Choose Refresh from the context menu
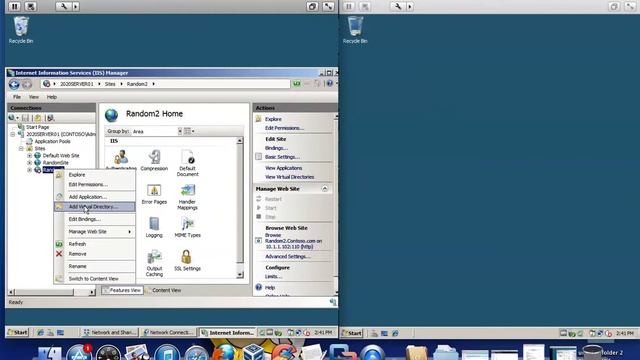The image size is (640, 360). [x=95, y=244]
